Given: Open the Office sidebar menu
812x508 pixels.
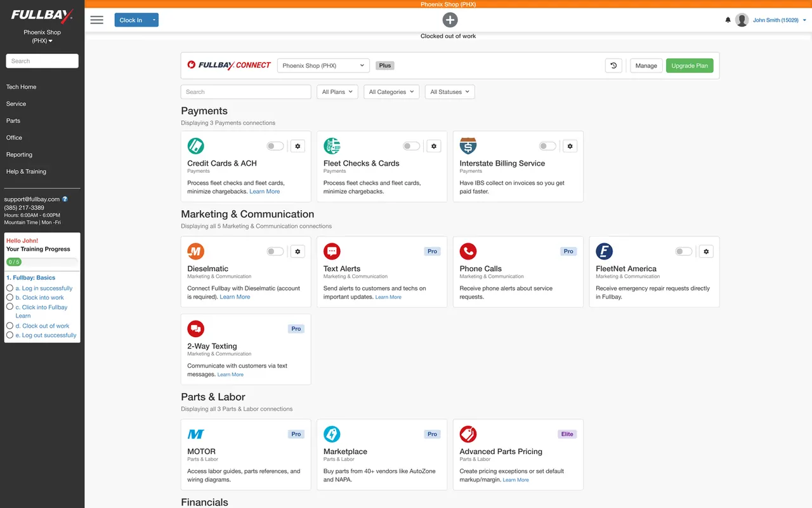Looking at the screenshot, I should click(x=14, y=138).
